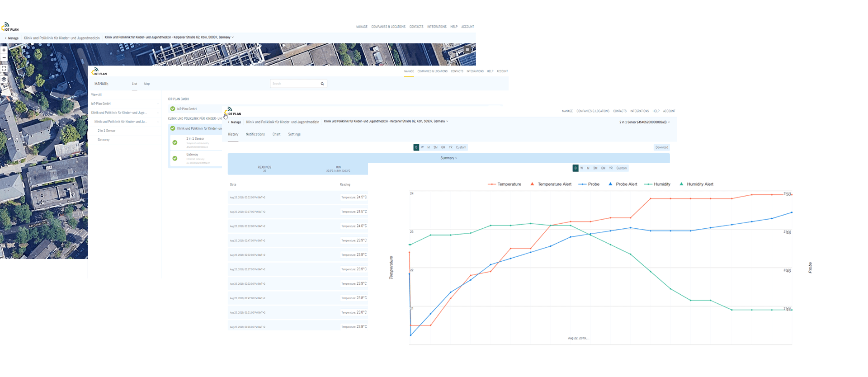Click the search magnifier icon
Image resolution: width=868 pixels, height=377 pixels.
(322, 84)
